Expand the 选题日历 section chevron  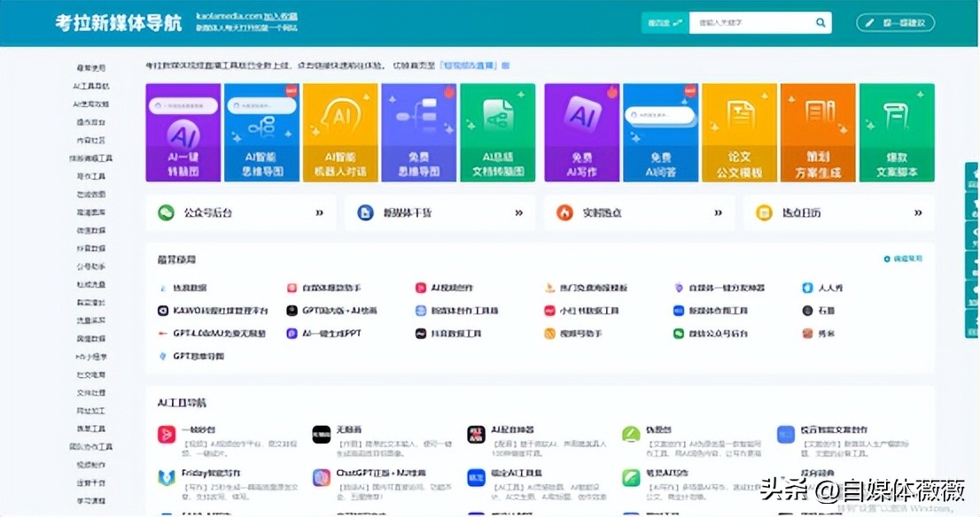coord(918,212)
